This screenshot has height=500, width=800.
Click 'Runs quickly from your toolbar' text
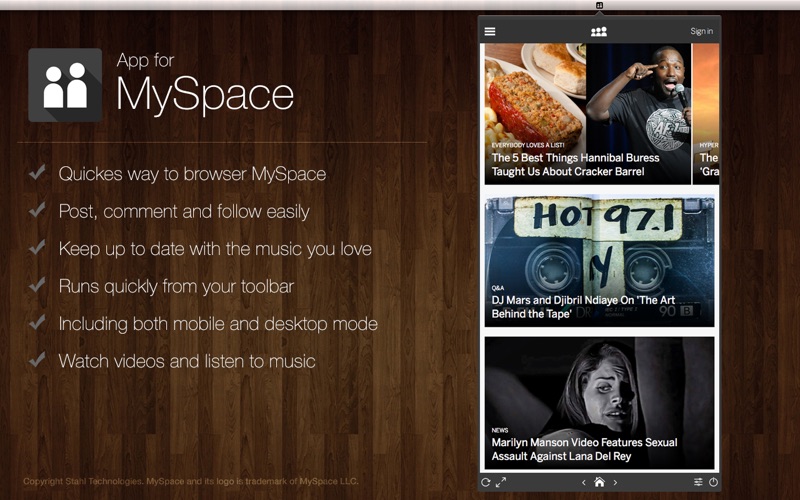(x=177, y=287)
